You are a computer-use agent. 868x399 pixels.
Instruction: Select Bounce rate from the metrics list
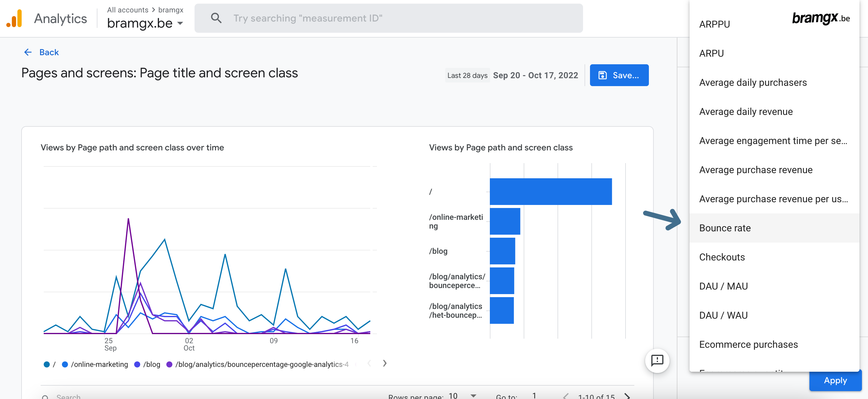[x=726, y=227]
